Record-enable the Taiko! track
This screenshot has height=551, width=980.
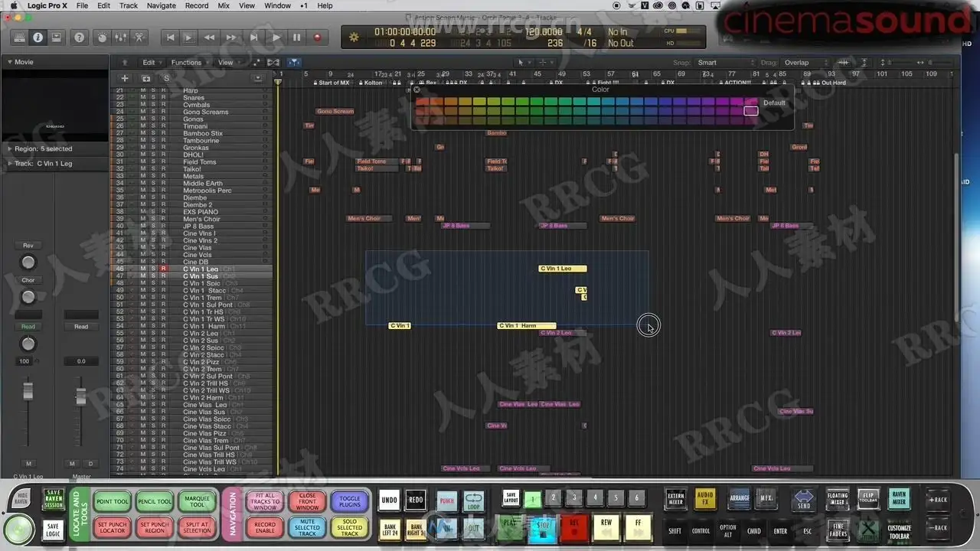(163, 169)
